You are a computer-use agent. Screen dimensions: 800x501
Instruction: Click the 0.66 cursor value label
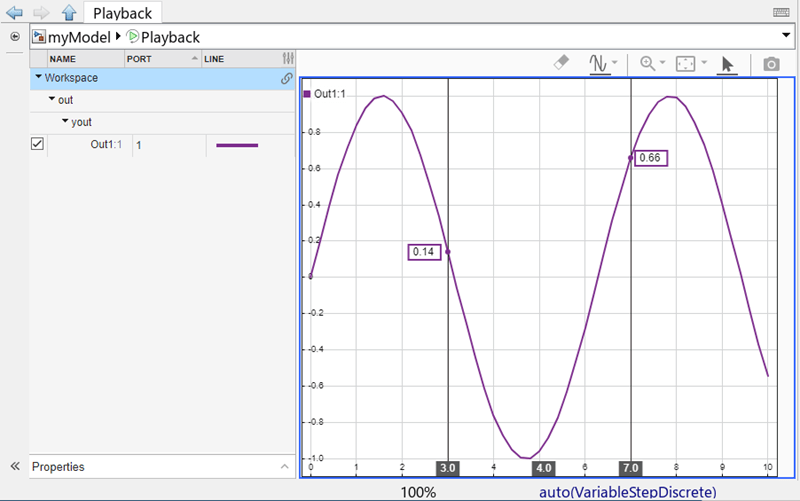click(x=650, y=158)
